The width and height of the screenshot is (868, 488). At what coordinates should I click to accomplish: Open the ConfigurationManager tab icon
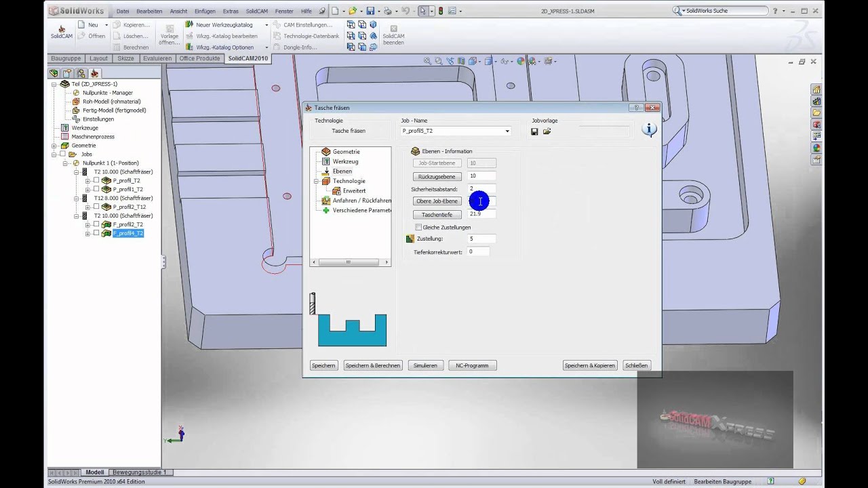point(81,73)
